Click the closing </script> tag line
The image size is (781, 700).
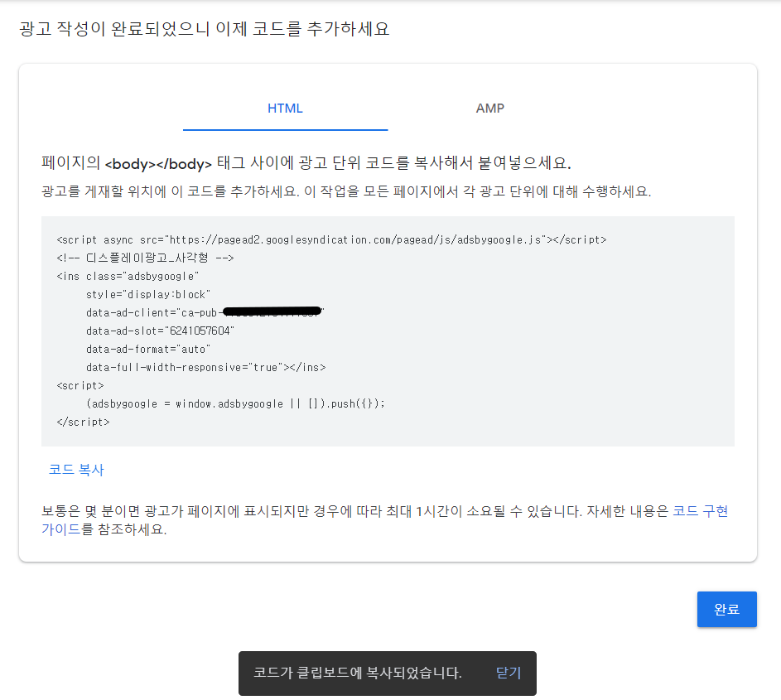coord(83,422)
